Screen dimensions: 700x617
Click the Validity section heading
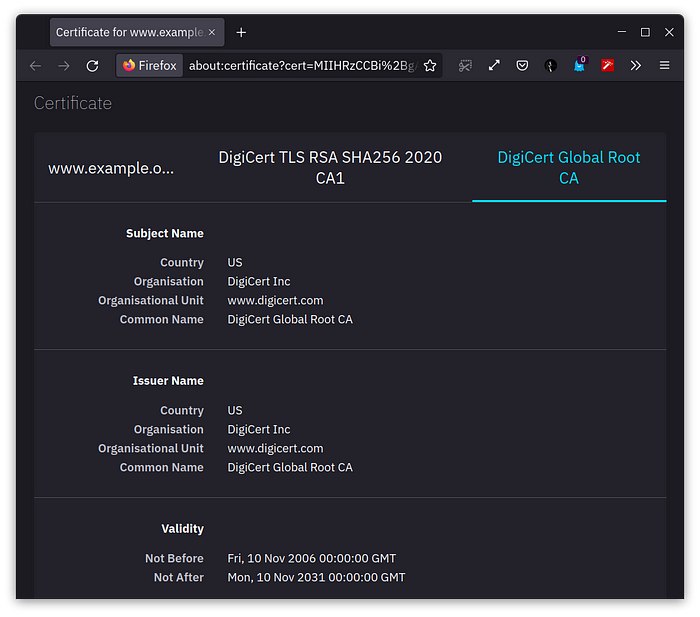[x=183, y=529]
